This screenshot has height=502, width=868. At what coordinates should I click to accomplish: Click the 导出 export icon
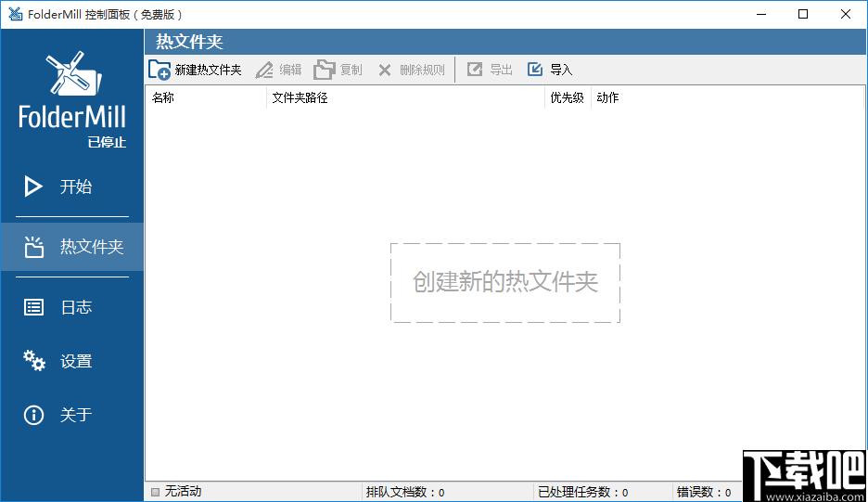coord(475,70)
